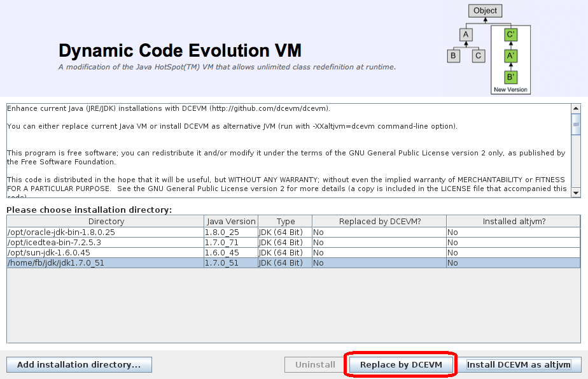The width and height of the screenshot is (588, 379).
Task: Click Replaced by DCEVM cell in icedtea row
Action: [379, 243]
